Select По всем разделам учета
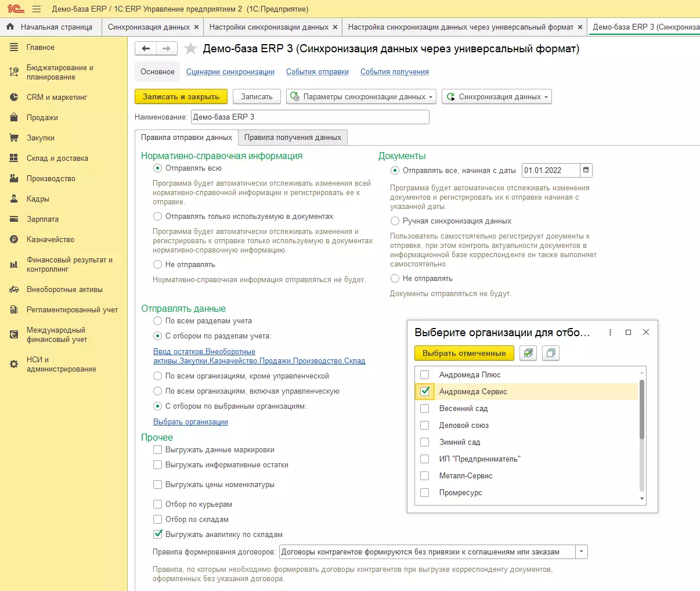The height and width of the screenshot is (591, 700). point(158,321)
